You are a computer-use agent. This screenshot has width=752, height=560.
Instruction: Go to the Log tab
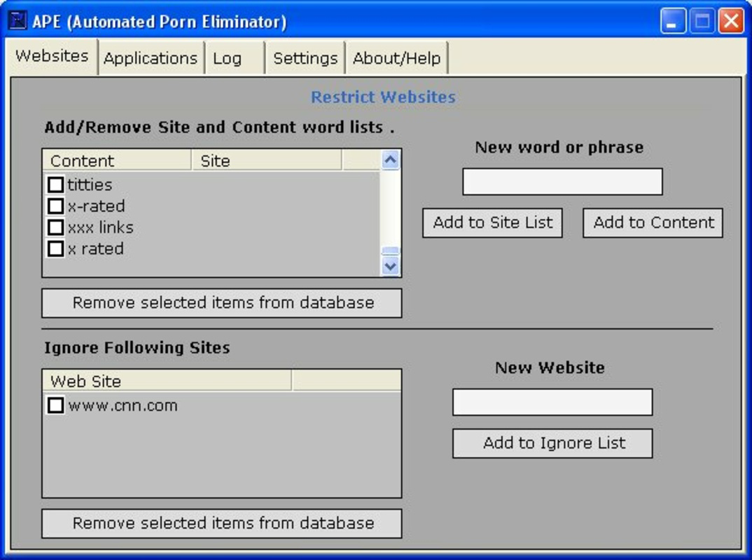coord(234,59)
